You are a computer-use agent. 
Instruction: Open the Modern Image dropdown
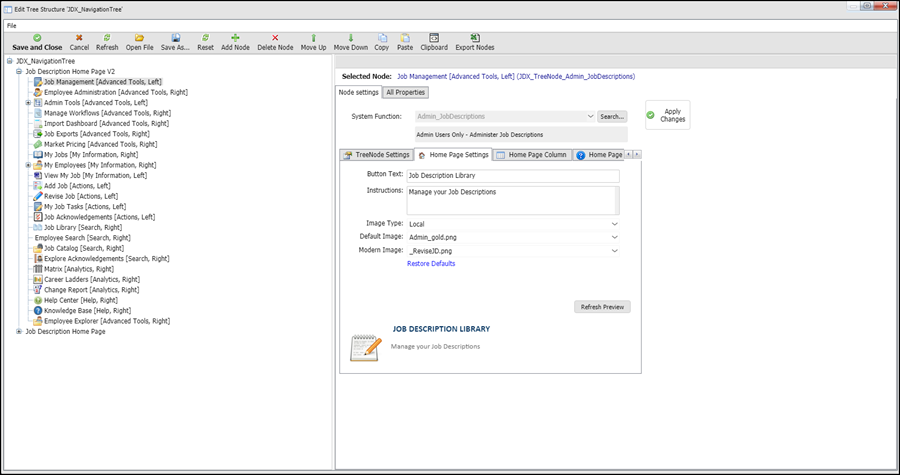(x=615, y=250)
